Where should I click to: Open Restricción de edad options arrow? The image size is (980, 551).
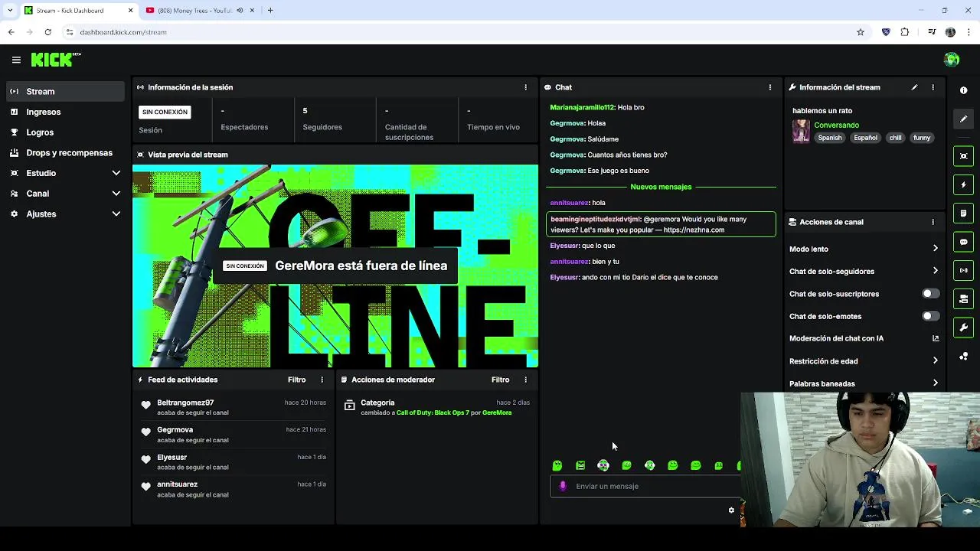[935, 361]
